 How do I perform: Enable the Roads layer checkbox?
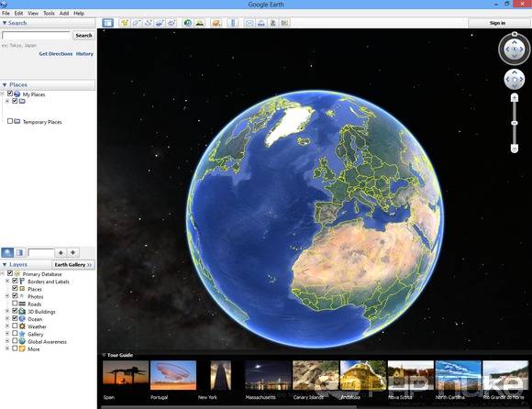pos(15,304)
